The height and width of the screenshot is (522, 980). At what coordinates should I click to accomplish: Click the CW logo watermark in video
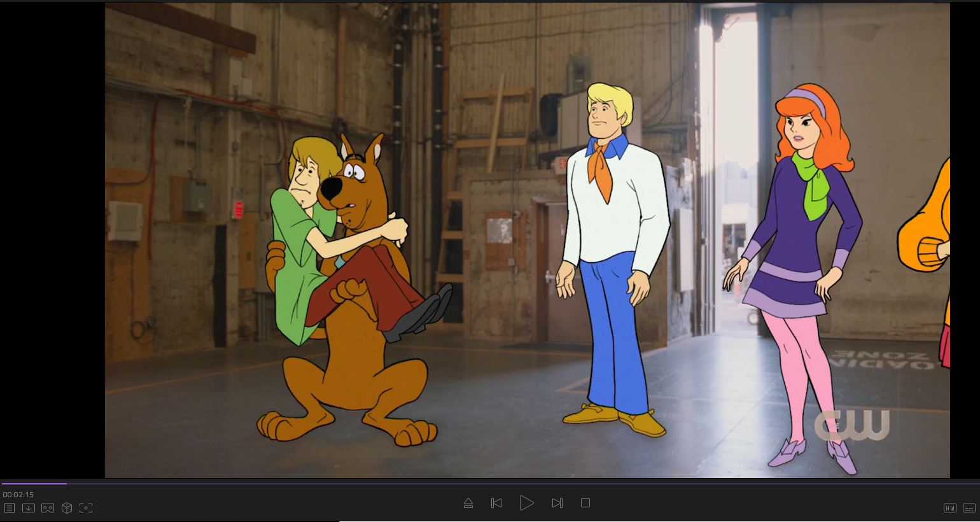tap(852, 425)
